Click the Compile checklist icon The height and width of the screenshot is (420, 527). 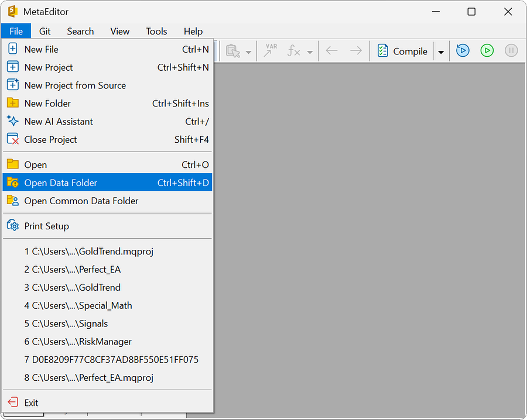382,51
